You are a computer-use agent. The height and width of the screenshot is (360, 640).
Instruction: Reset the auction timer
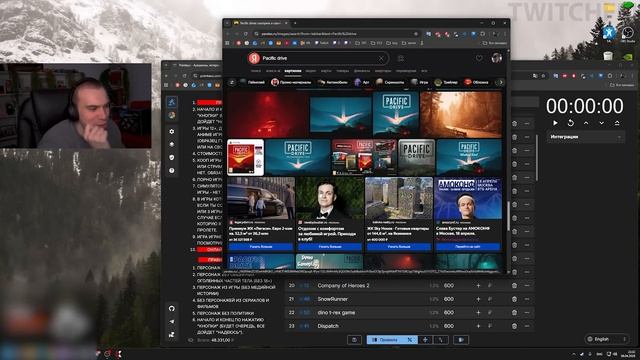click(571, 123)
